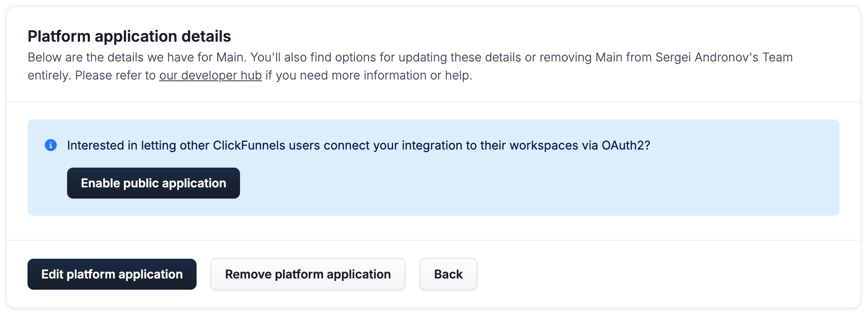Open the our developer hub link
Viewport: 868px width, 312px height.
click(x=210, y=75)
